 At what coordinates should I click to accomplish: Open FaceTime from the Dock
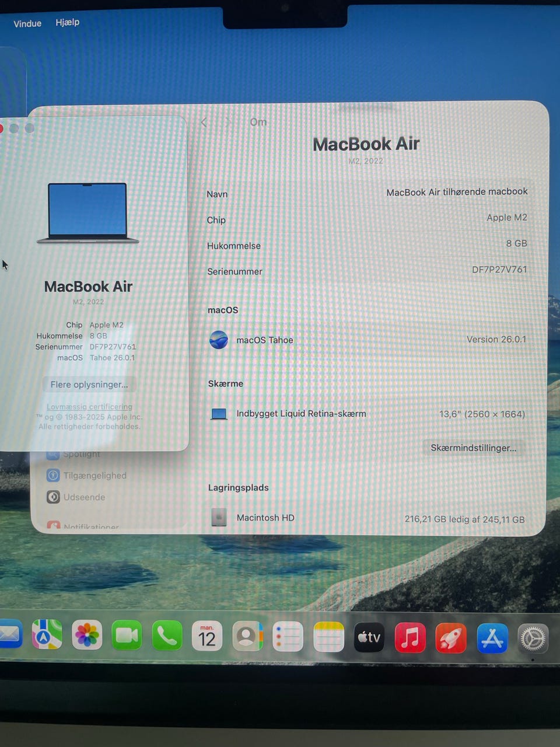(x=127, y=635)
